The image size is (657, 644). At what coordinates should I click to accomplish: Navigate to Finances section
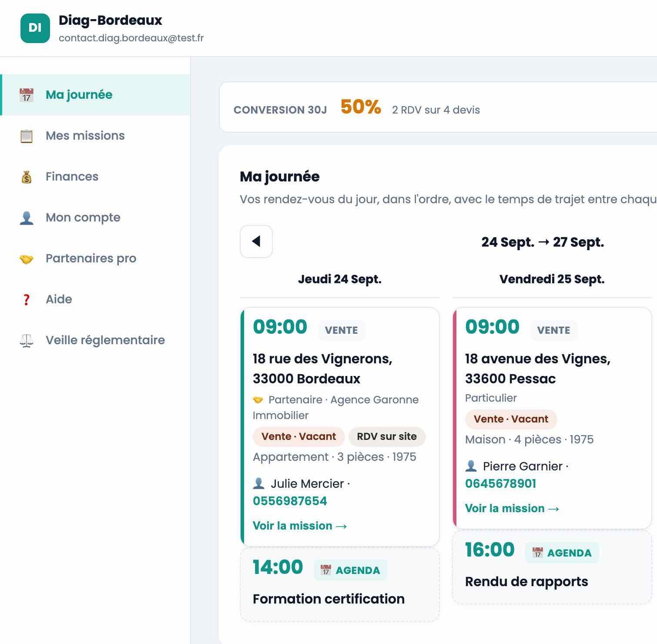[x=96, y=177]
